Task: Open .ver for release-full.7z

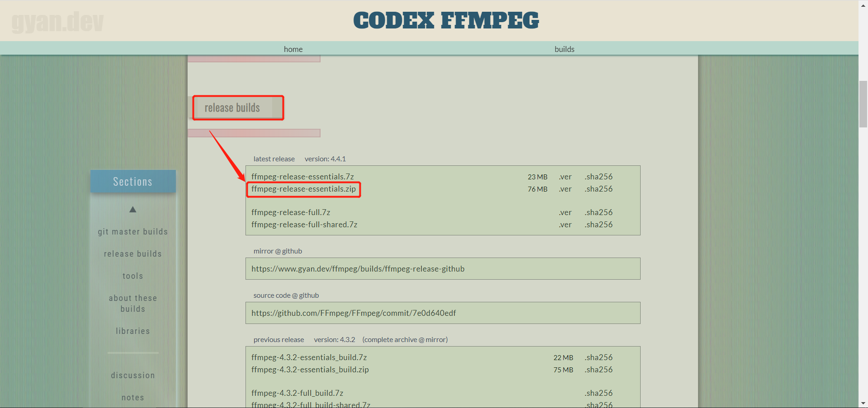Action: [565, 212]
